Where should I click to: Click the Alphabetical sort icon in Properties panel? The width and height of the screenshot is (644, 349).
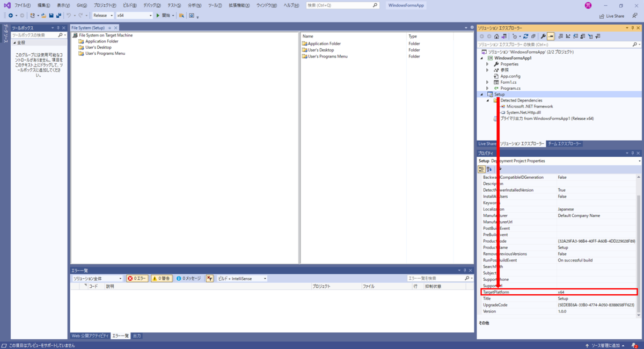point(489,169)
